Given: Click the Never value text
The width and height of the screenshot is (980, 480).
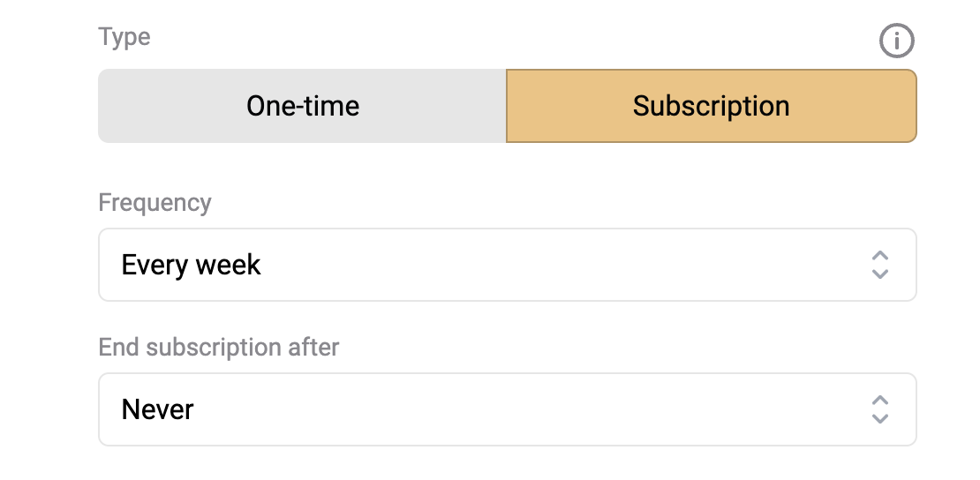Looking at the screenshot, I should tap(157, 410).
